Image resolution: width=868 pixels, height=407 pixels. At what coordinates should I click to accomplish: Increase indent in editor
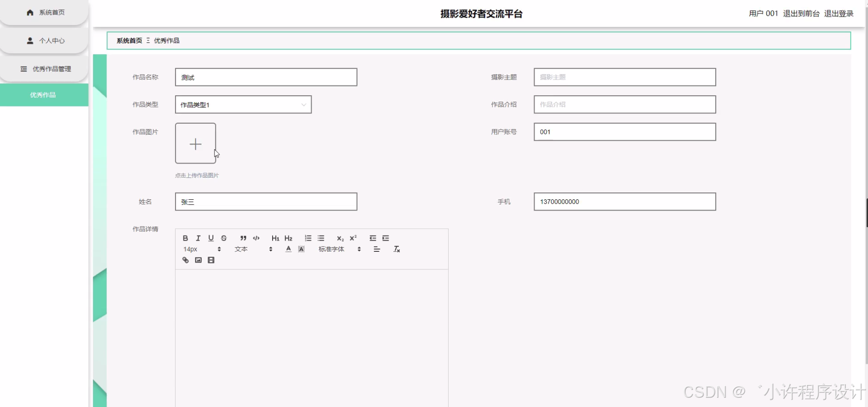tap(385, 238)
